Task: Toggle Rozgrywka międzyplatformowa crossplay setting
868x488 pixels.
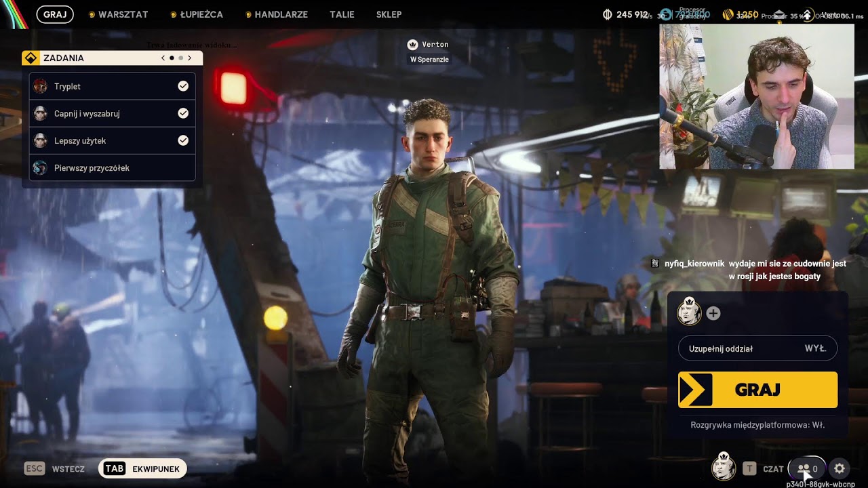Action: coord(757,425)
